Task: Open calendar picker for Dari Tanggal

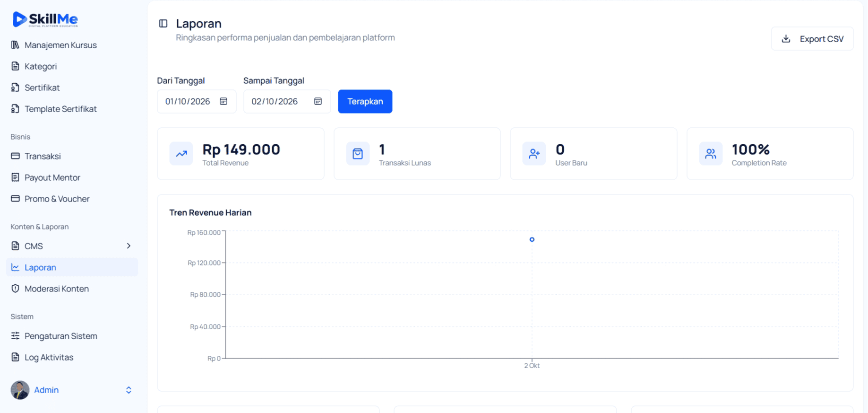Action: point(223,101)
